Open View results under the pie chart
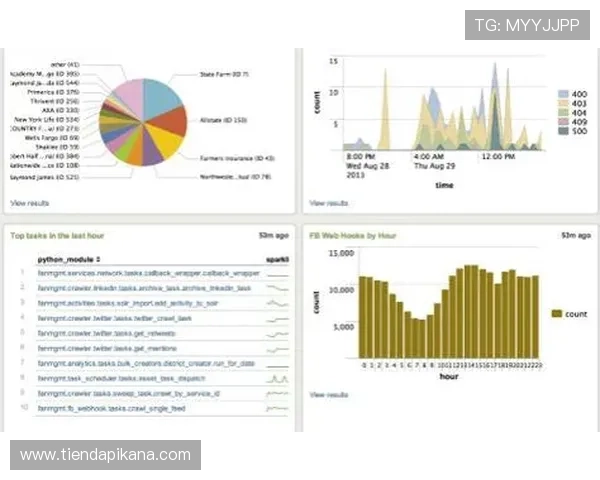This screenshot has height=480, width=600. [x=29, y=203]
